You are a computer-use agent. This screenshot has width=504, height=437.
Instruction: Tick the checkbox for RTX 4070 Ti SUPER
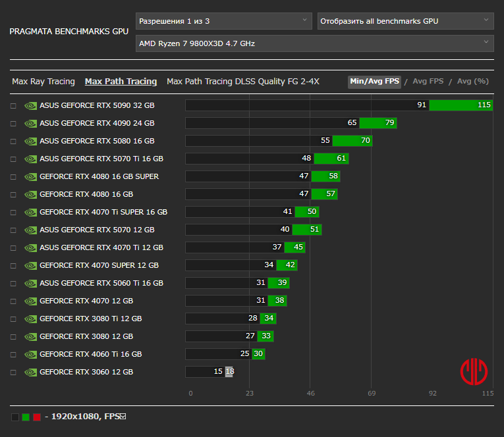coord(13,212)
